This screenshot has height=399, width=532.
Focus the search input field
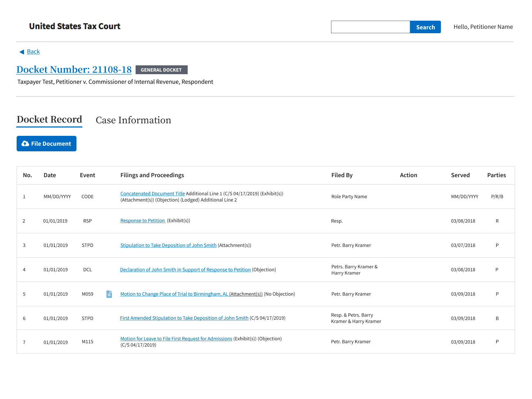[x=371, y=27]
